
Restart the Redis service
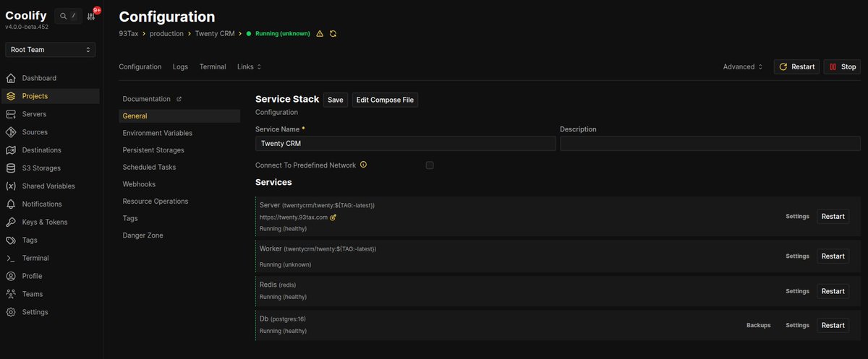pos(833,291)
